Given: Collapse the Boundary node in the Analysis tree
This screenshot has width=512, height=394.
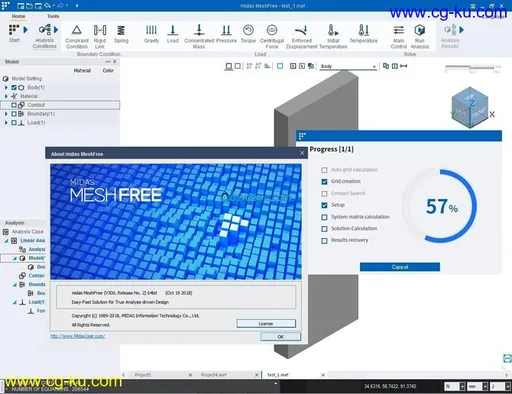Looking at the screenshot, I should coord(15,284).
